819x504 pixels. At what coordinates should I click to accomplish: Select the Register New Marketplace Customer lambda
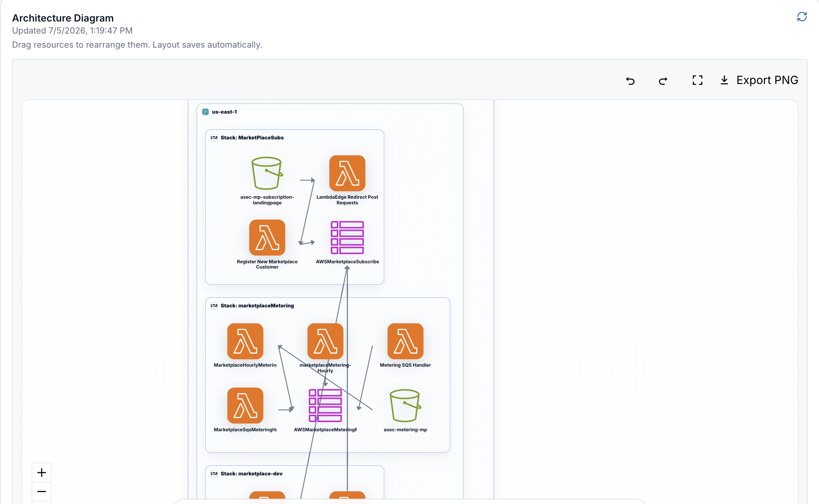[x=267, y=238]
